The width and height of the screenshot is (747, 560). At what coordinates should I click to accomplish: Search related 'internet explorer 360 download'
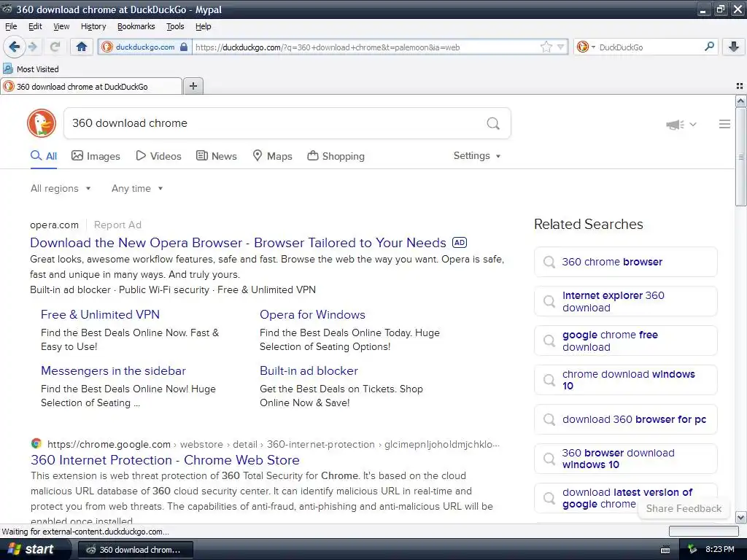[x=625, y=301]
